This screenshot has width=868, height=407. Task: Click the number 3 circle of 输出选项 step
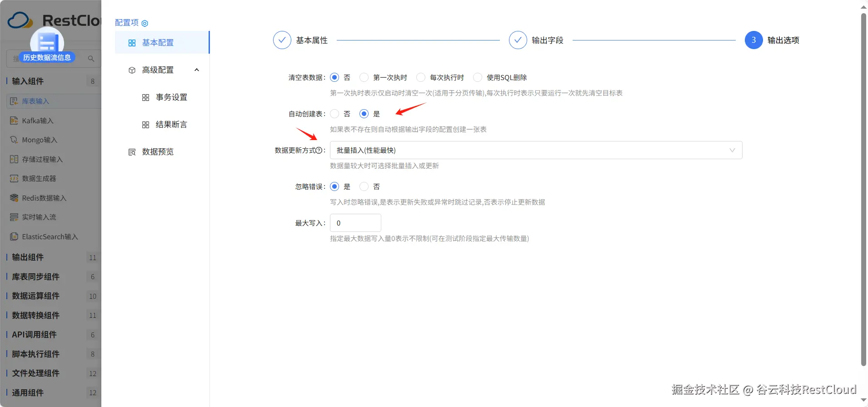tap(753, 40)
